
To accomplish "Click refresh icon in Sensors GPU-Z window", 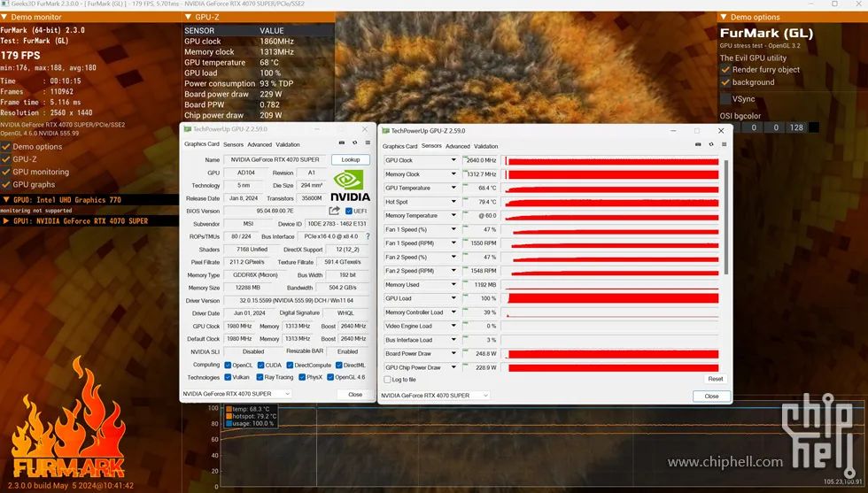I will point(711,144).
